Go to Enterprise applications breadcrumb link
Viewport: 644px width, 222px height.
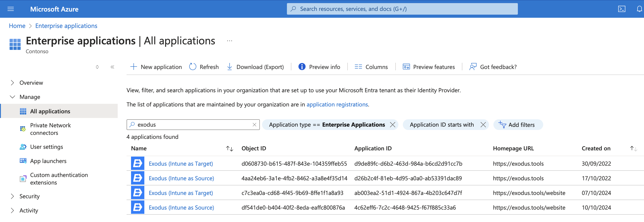66,26
